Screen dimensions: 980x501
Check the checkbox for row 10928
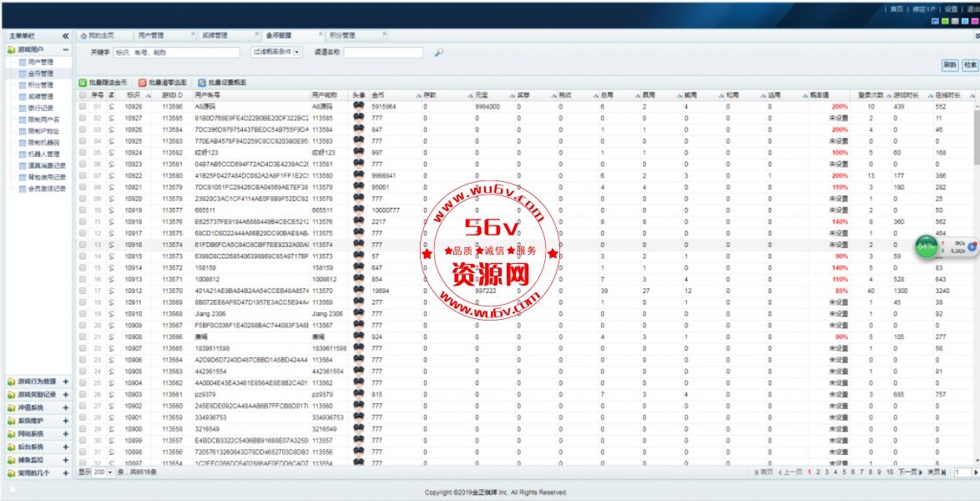coord(83,106)
